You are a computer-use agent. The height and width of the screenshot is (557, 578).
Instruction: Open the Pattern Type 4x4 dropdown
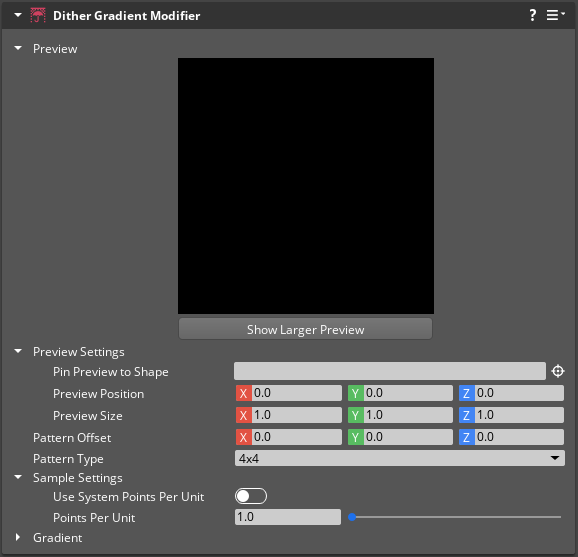[x=400, y=458]
